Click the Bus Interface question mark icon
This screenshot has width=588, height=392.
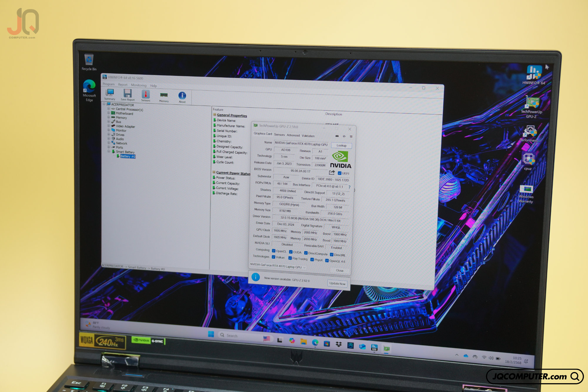349,187
